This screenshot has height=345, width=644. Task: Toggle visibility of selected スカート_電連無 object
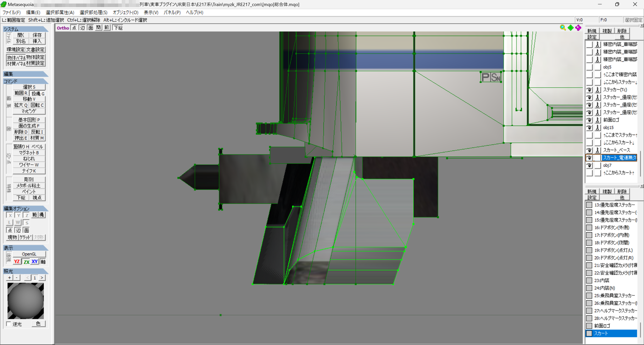point(589,158)
